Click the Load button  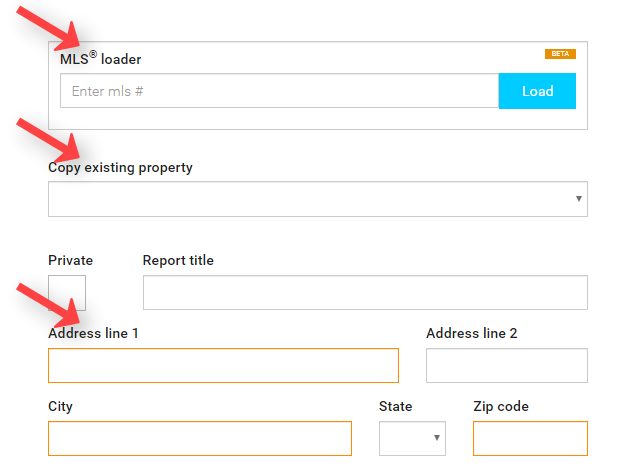pos(537,91)
